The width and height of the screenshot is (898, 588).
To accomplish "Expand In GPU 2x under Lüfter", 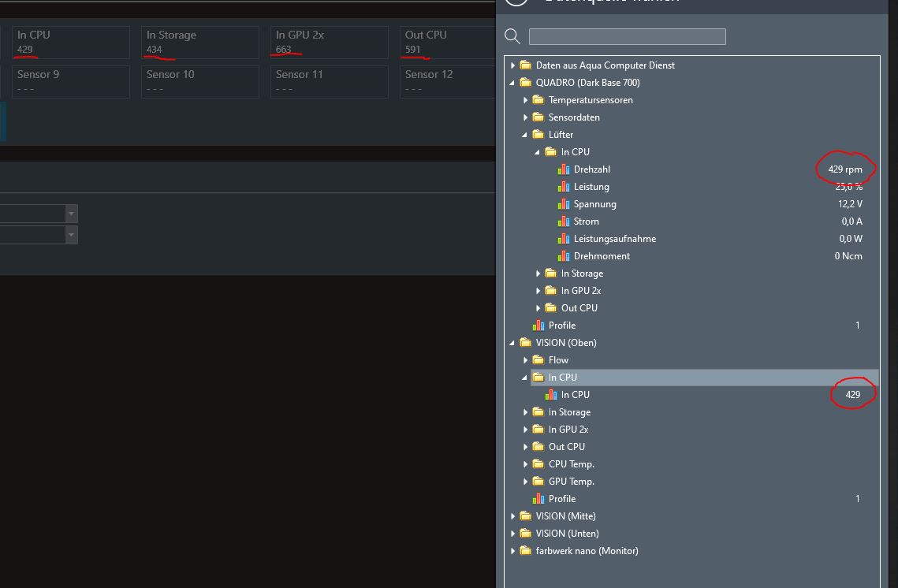I will click(538, 291).
